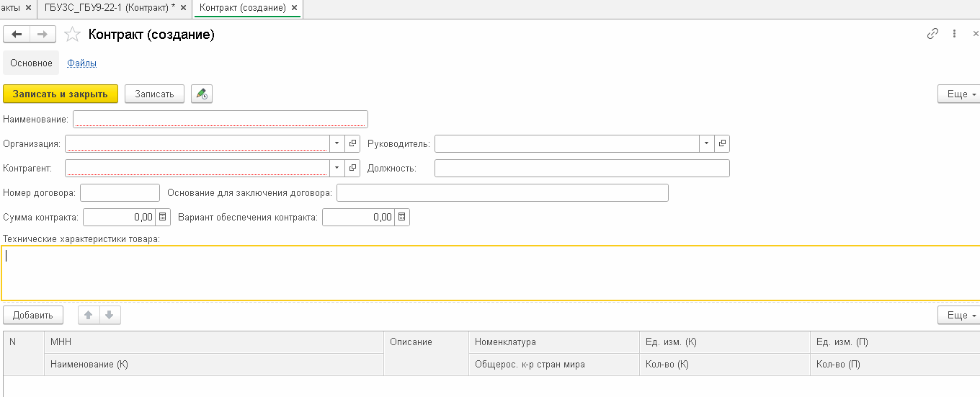Add form to favorites with star icon
The width and height of the screenshot is (980, 397).
click(71, 35)
